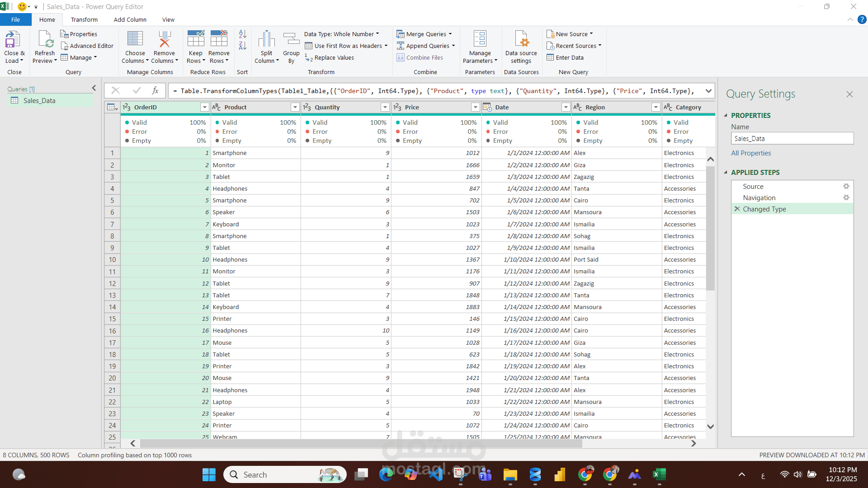The image size is (868, 488).
Task: Click the All Properties link
Action: click(x=751, y=153)
